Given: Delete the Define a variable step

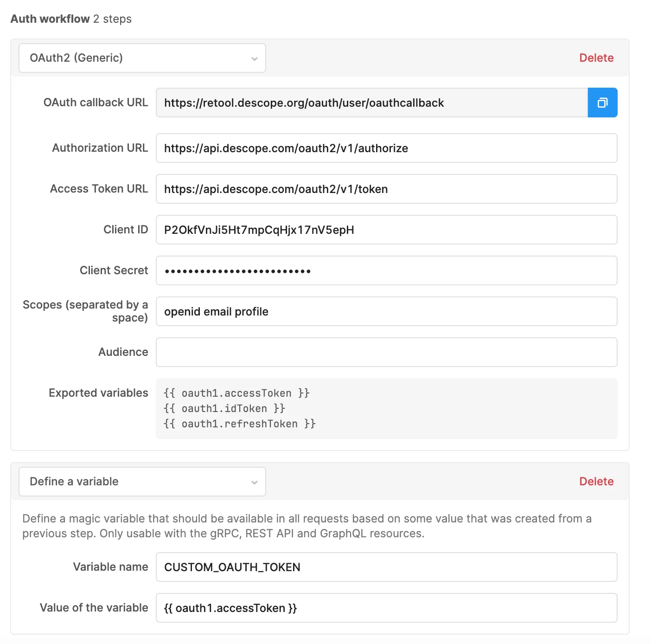Looking at the screenshot, I should pyautogui.click(x=596, y=482).
